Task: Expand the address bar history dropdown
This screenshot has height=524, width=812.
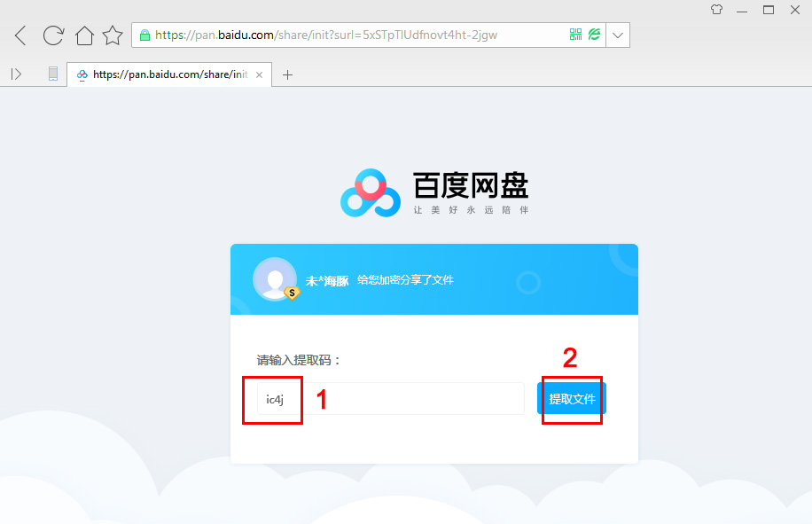Action: pos(618,35)
